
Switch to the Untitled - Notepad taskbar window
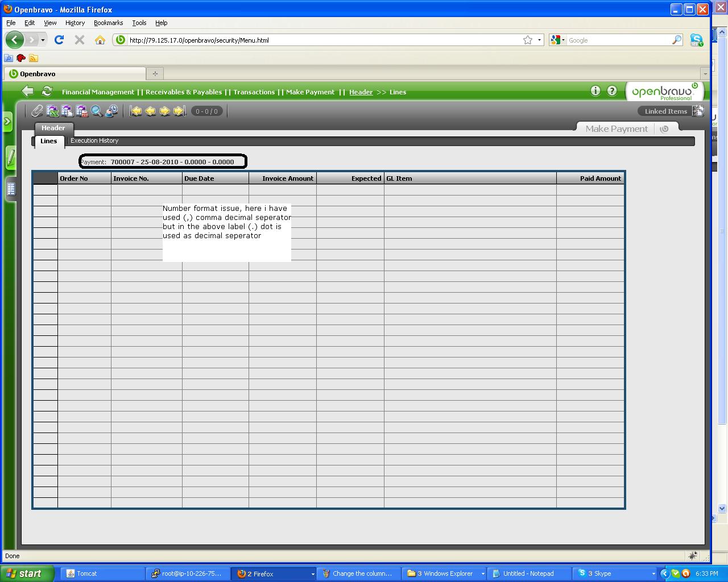point(529,574)
